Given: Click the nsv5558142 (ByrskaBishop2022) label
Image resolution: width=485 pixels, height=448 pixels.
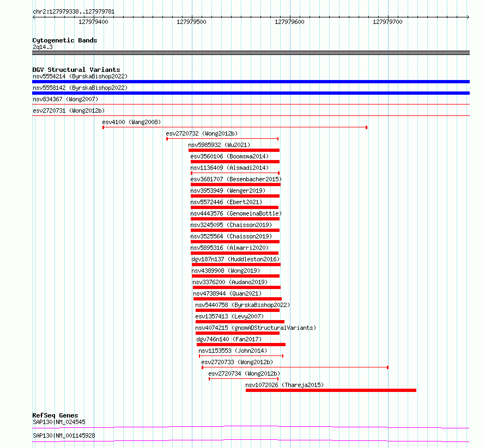Looking at the screenshot, I should click(80, 88).
